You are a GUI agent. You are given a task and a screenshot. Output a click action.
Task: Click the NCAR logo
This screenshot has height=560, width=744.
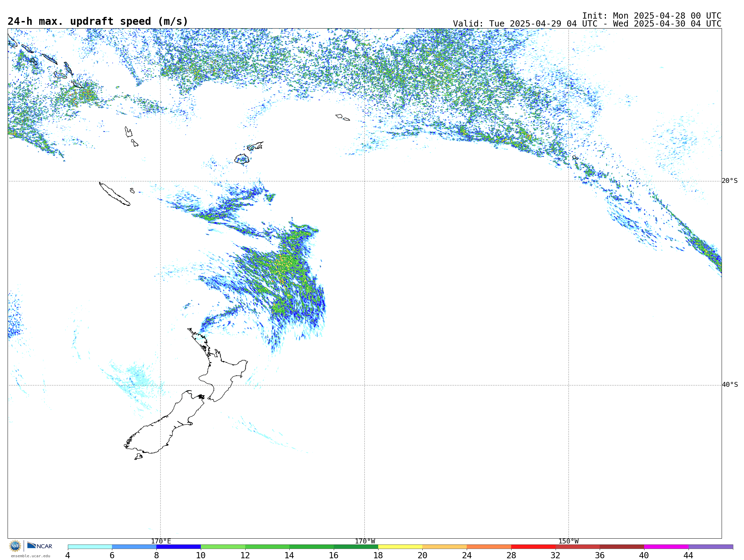[40, 546]
